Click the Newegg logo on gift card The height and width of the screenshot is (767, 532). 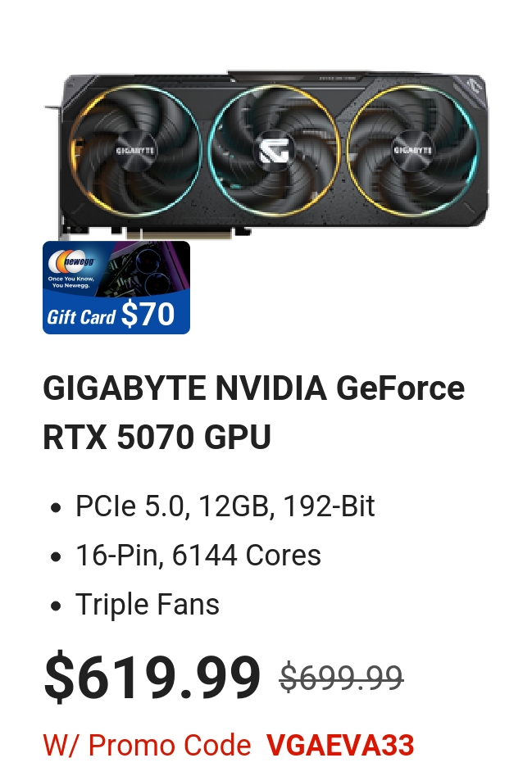(71, 261)
